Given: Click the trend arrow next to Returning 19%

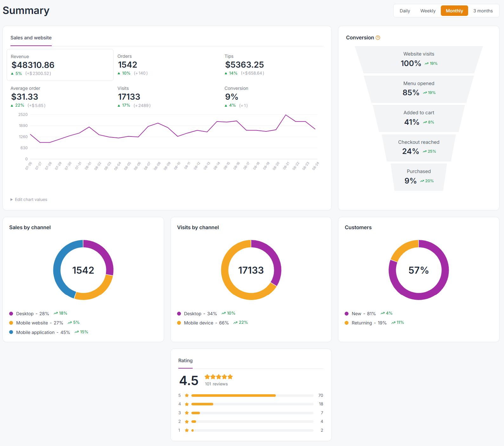Looking at the screenshot, I should pos(393,323).
